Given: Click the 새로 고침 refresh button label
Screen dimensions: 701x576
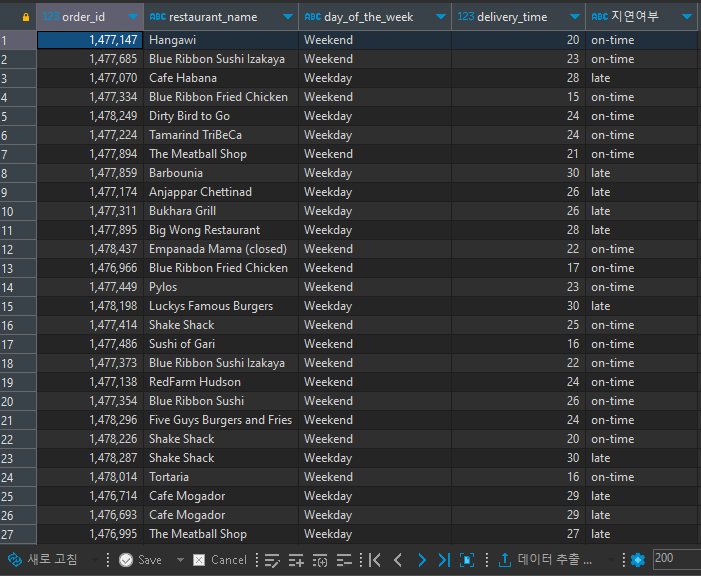Looking at the screenshot, I should [x=52, y=559].
